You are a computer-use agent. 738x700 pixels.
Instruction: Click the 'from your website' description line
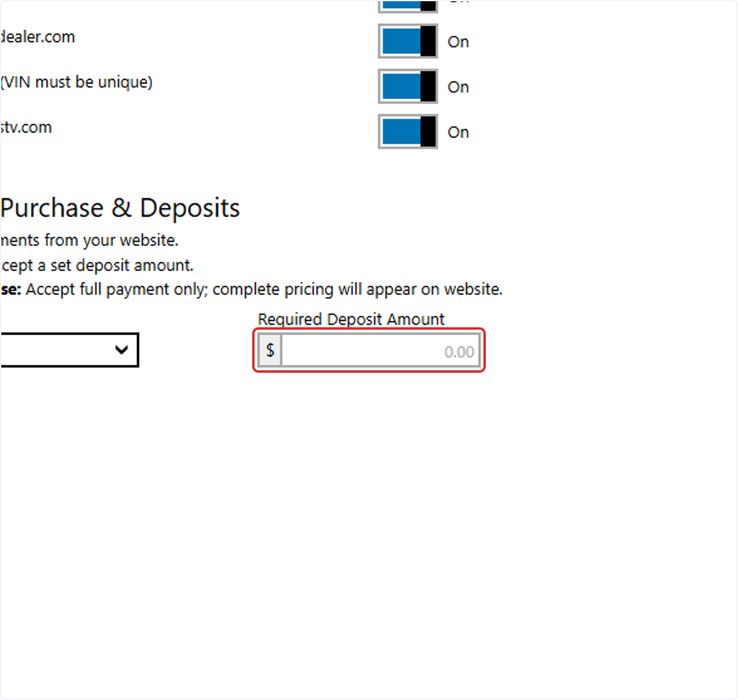89,240
